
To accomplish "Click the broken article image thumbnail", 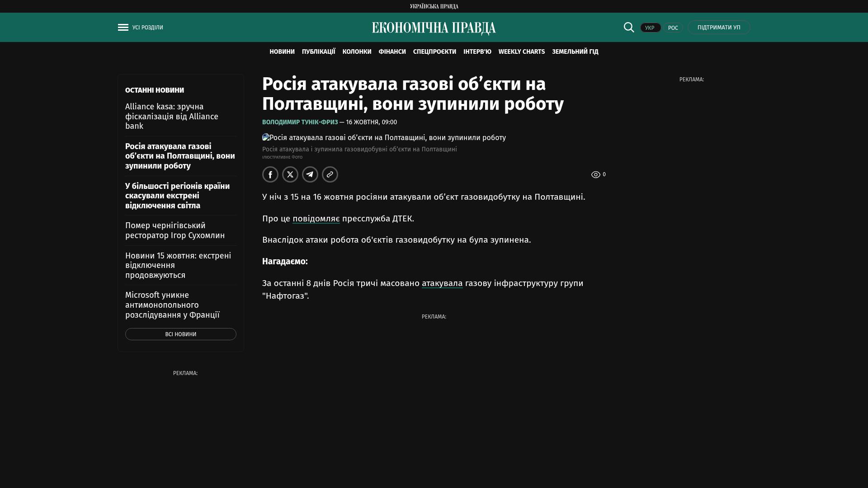I will tap(266, 137).
